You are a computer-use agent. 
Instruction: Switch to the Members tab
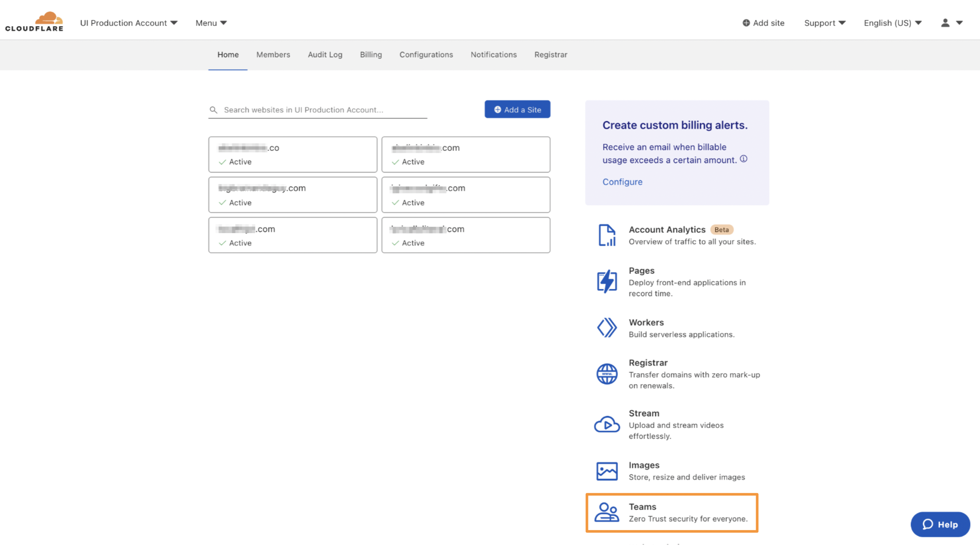pos(273,55)
